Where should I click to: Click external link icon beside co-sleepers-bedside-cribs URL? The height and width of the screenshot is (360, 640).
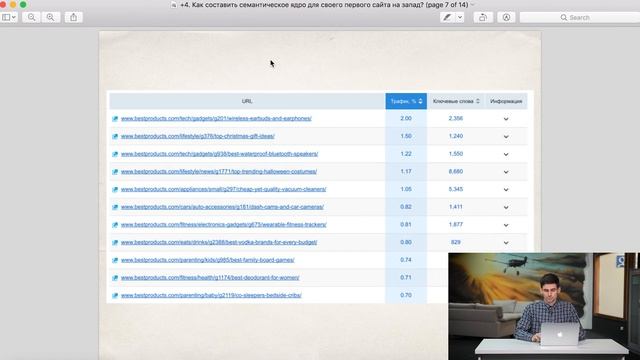tap(115, 296)
